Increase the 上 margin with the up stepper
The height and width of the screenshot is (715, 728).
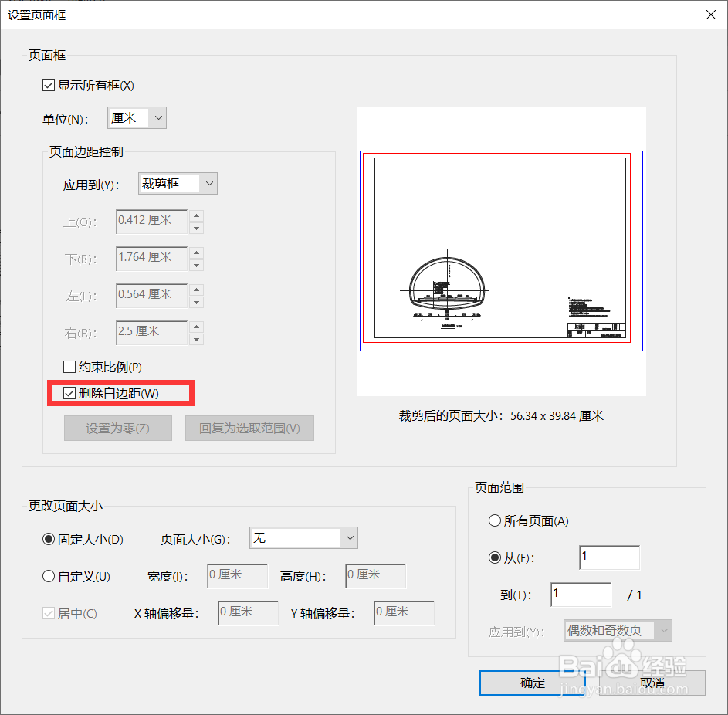coord(197,217)
